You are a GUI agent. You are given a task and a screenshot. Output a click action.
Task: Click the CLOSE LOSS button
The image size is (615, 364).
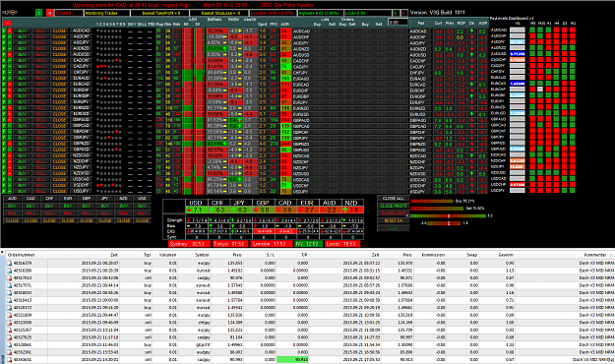point(393,213)
